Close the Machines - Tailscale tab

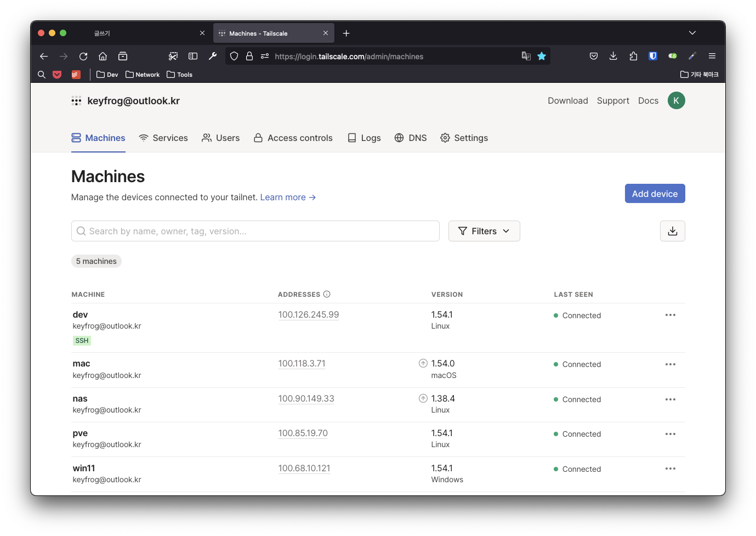tap(326, 33)
